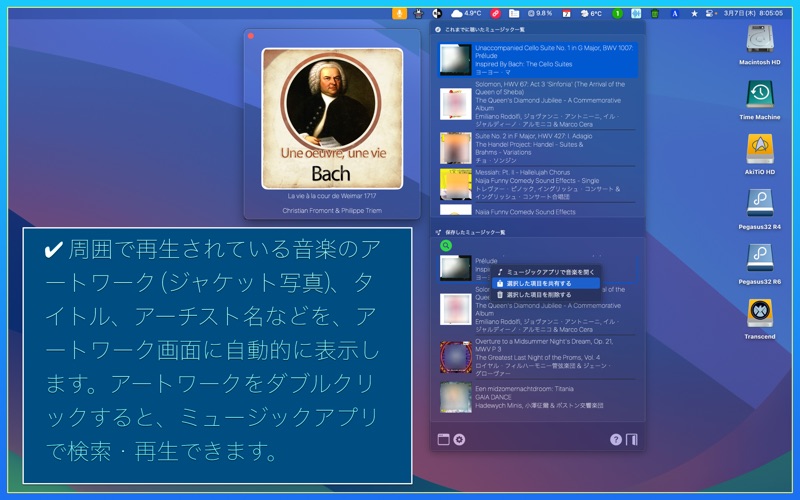Click the Bach album artwork image
800x500 pixels.
coord(332,118)
